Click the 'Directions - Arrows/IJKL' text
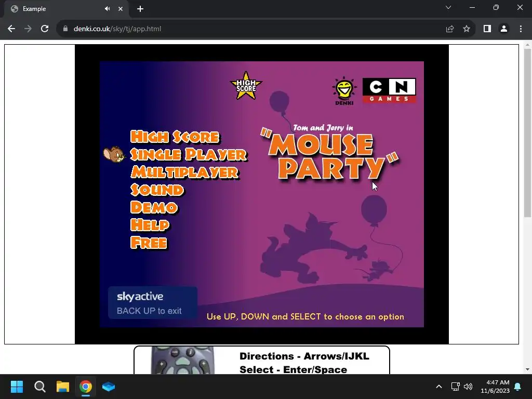The image size is (532, 399). [x=304, y=356]
